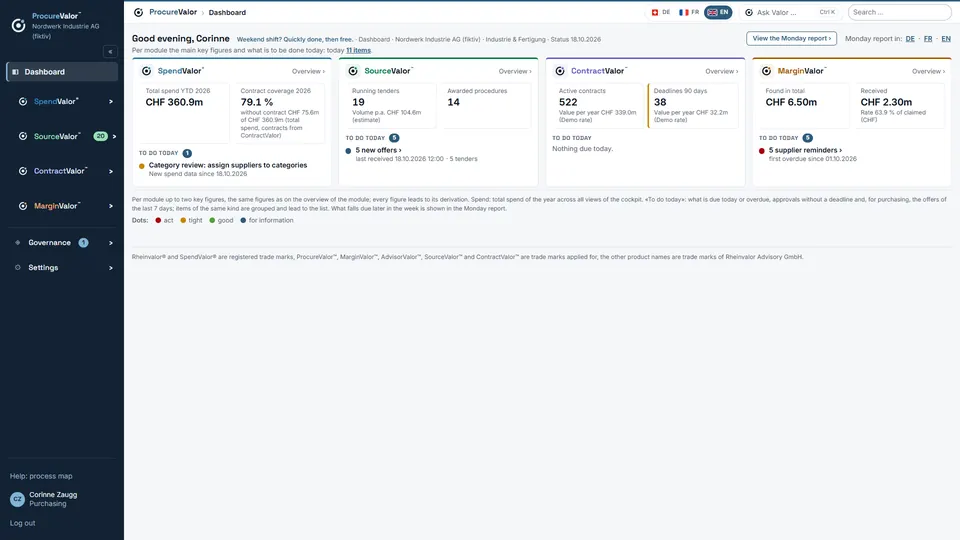Viewport: 960px width, 540px height.
Task: Click the Governance icon in sidebar
Action: point(18,243)
